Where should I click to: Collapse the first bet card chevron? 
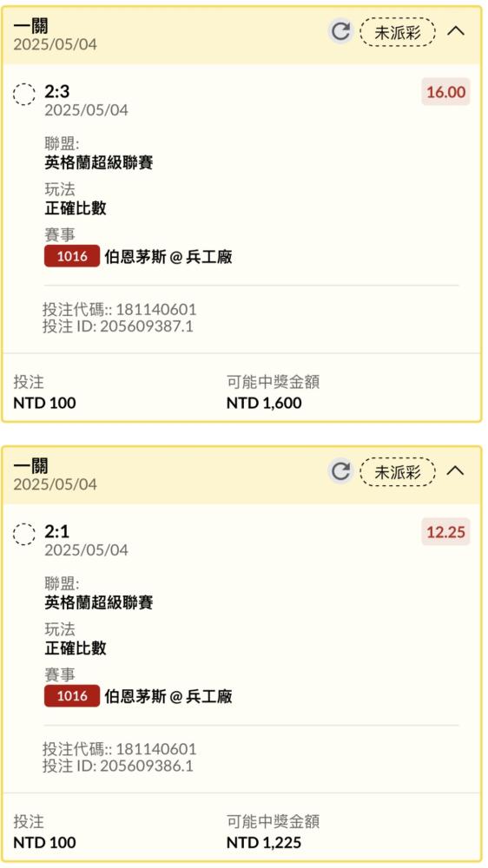click(455, 31)
